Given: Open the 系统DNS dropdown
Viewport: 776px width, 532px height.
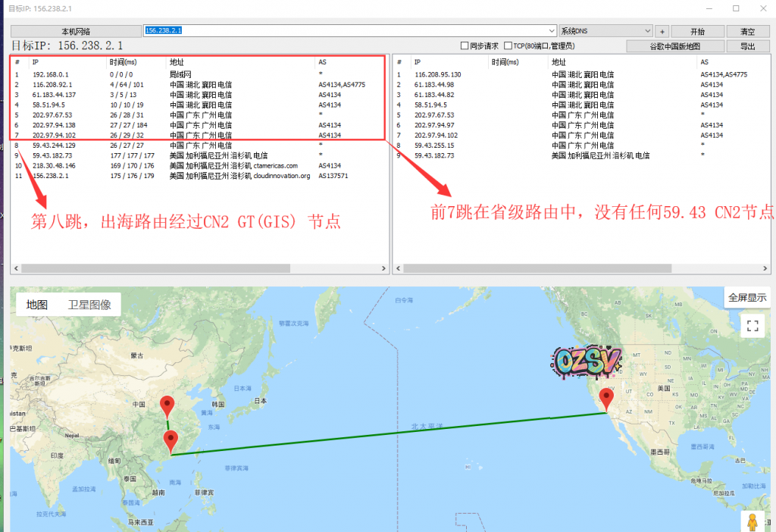Looking at the screenshot, I should coord(605,32).
